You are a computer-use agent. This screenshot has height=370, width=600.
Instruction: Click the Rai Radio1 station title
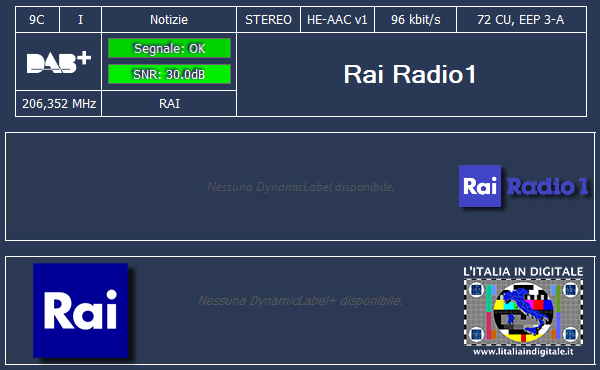click(410, 74)
